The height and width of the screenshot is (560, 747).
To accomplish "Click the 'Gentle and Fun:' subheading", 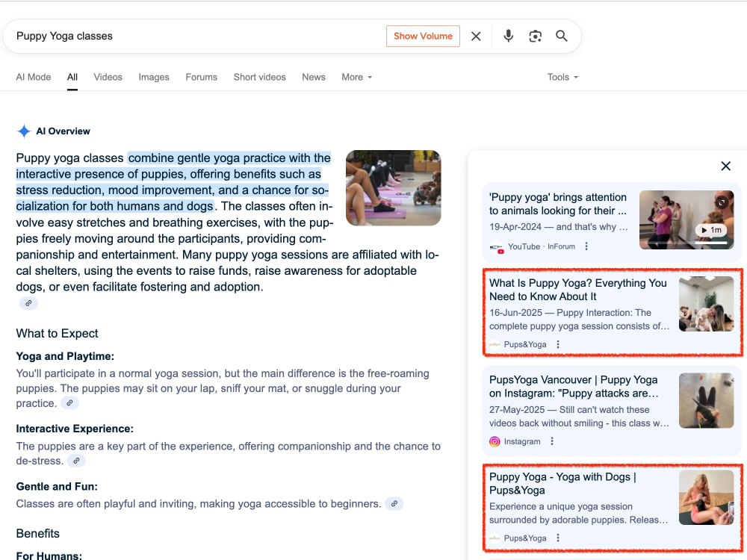I will point(57,486).
